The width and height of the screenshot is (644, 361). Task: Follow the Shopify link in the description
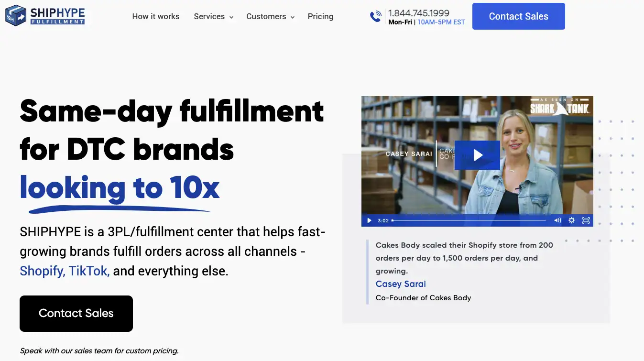click(x=43, y=271)
